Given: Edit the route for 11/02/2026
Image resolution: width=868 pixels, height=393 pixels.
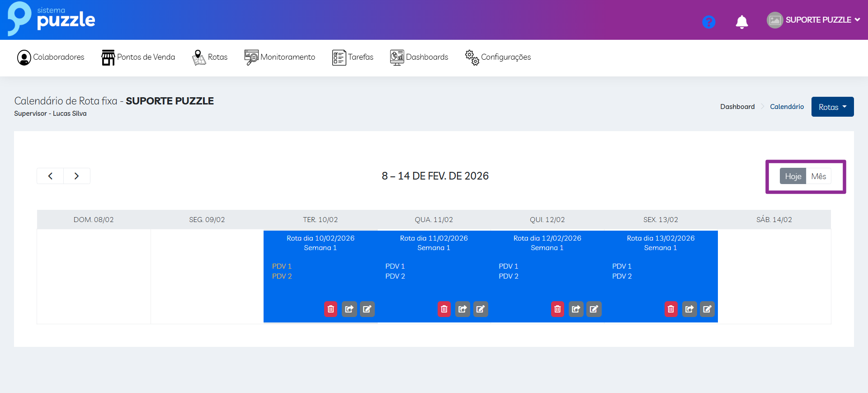Looking at the screenshot, I should pos(481,309).
